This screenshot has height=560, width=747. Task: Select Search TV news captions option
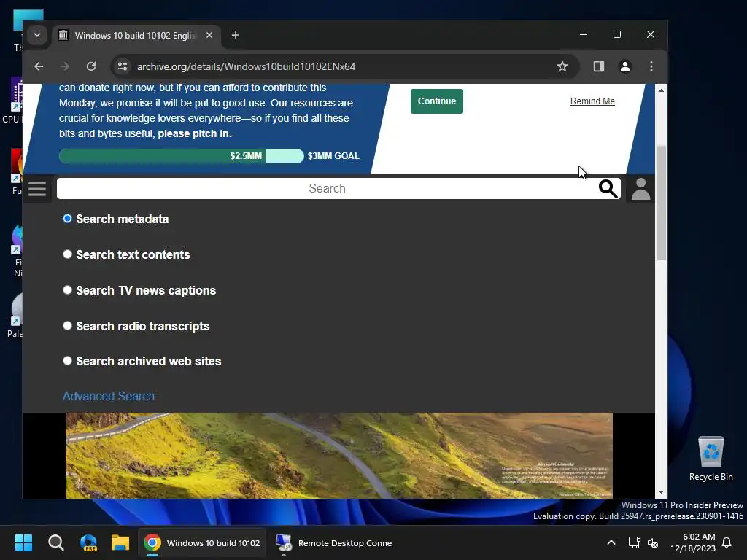(x=68, y=290)
